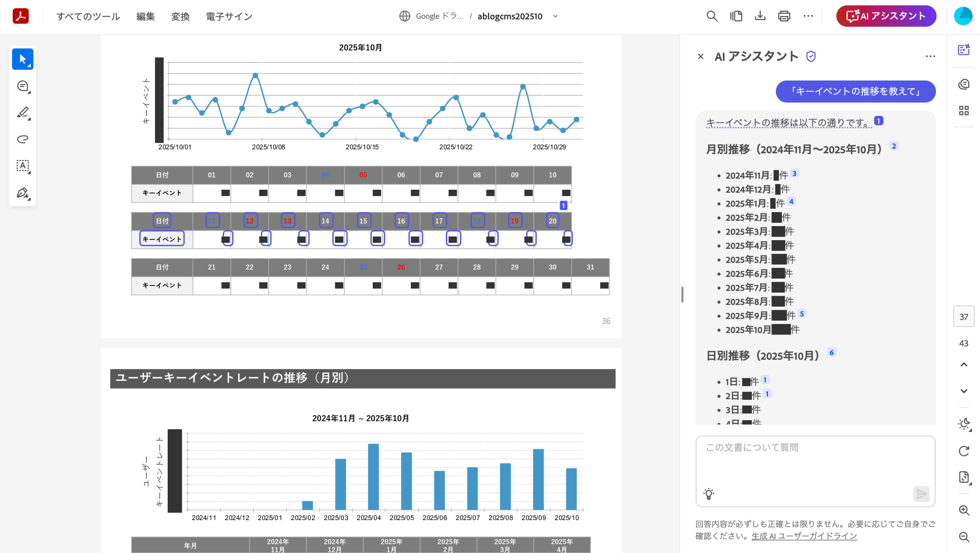
Task: Open the fill and sign pen tool
Action: coord(22,193)
